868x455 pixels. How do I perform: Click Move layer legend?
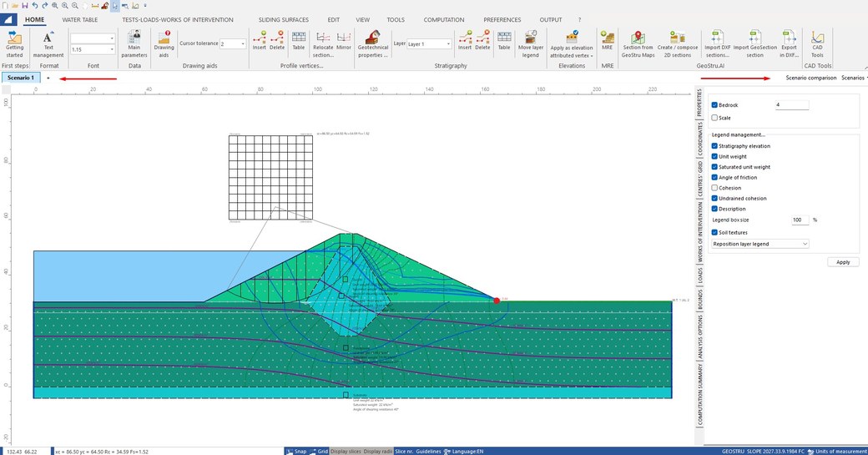(530, 44)
